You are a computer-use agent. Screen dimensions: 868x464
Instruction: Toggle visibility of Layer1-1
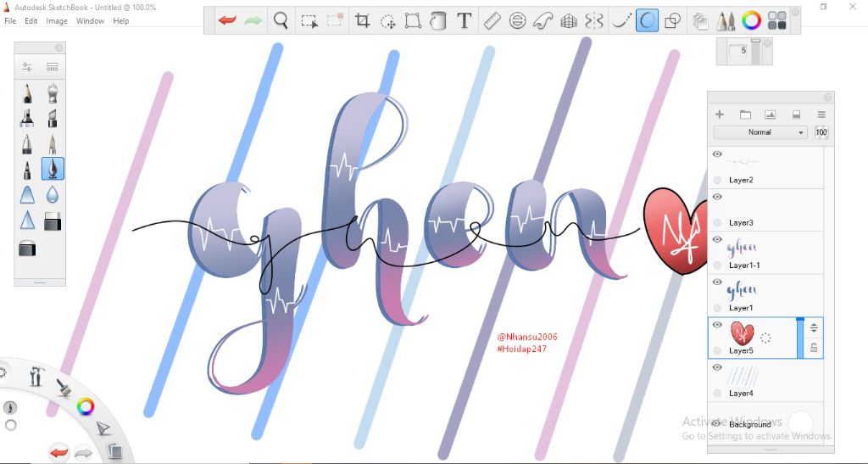[x=717, y=240]
